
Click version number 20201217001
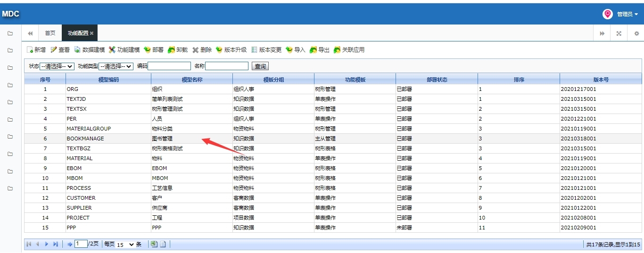[x=601, y=89]
